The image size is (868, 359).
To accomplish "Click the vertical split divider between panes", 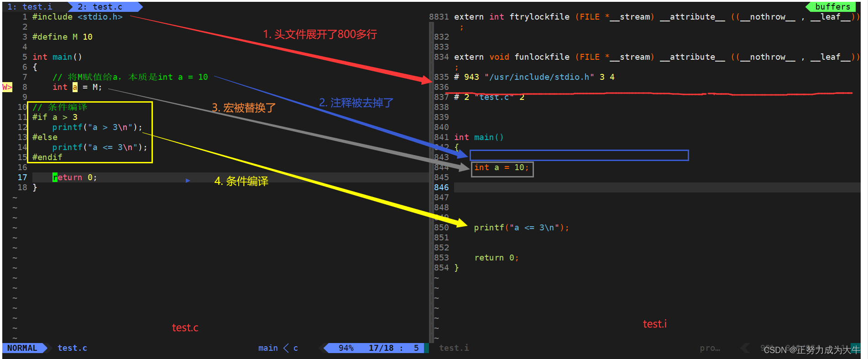I will [431, 182].
